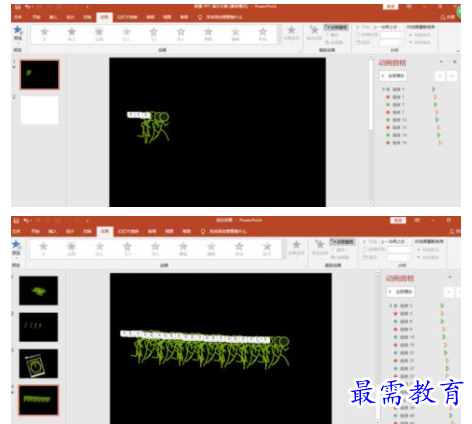Select slide 2 thumbnail in lower window
The height and width of the screenshot is (424, 472).
(39, 327)
